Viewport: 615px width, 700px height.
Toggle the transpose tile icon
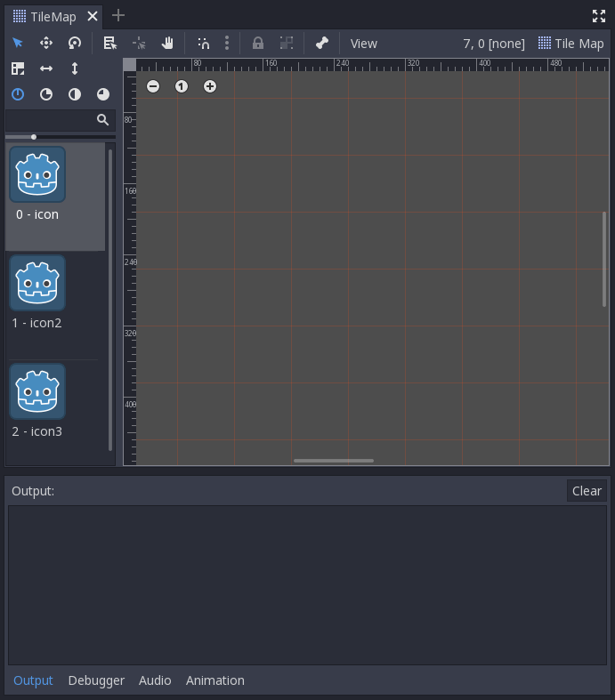click(18, 68)
